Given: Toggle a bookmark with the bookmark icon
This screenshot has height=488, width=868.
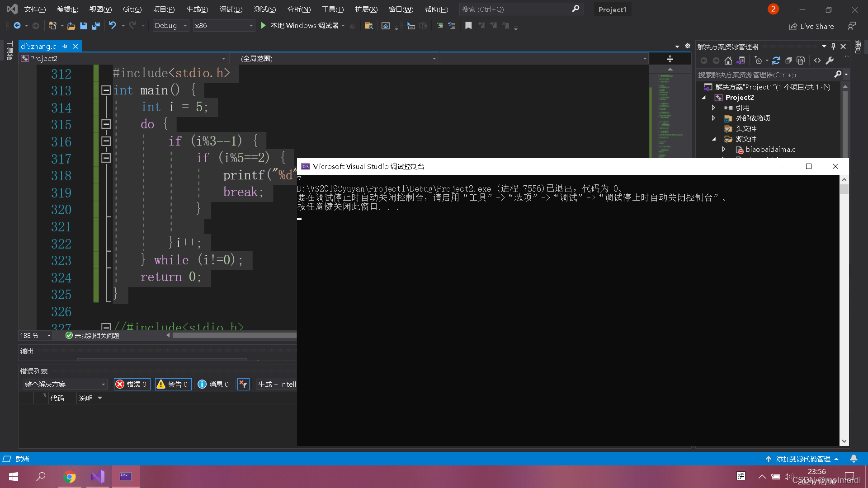Looking at the screenshot, I should click(x=468, y=26).
